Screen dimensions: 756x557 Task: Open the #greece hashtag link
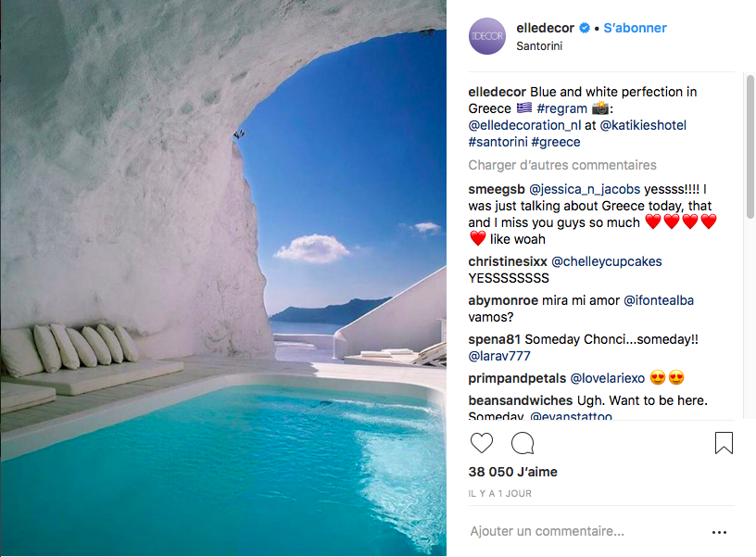(556, 142)
